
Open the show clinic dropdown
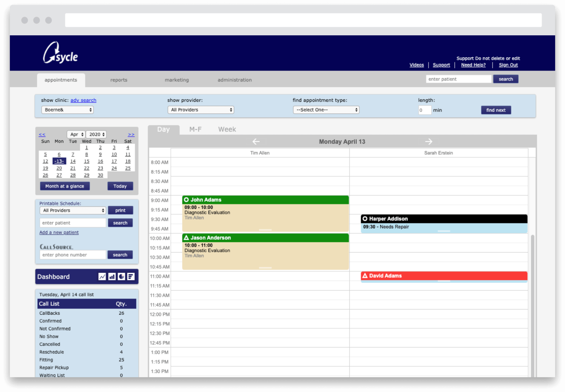pos(67,110)
